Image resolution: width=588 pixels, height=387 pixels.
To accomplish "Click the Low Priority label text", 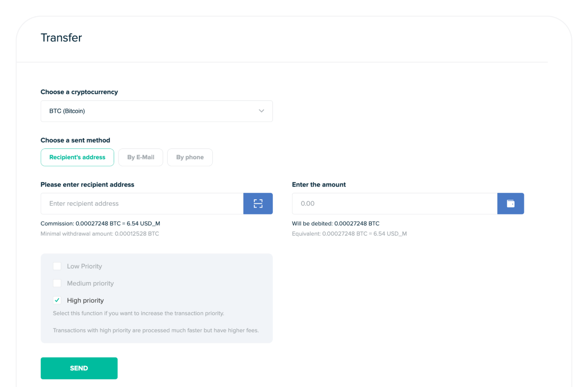I will [x=84, y=266].
